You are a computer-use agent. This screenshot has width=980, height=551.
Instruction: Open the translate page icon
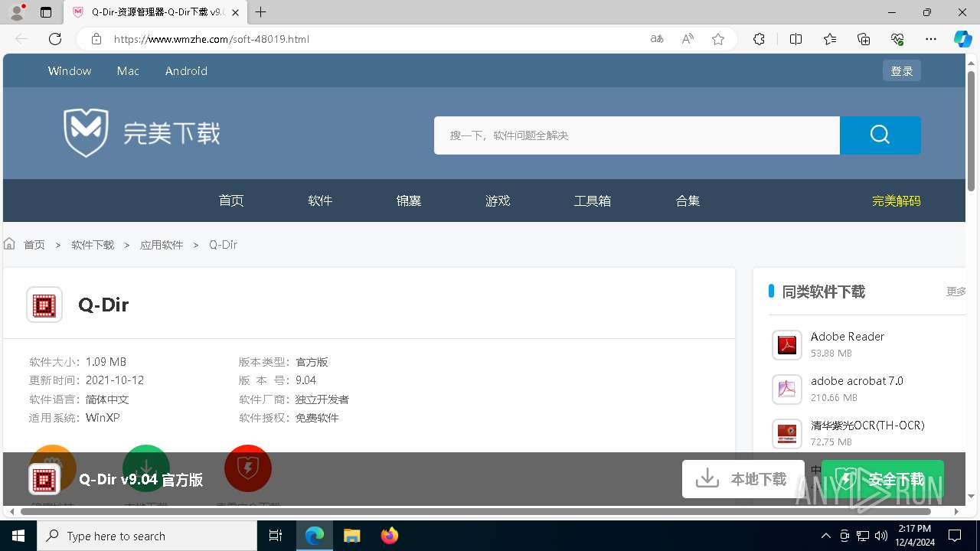tap(657, 39)
